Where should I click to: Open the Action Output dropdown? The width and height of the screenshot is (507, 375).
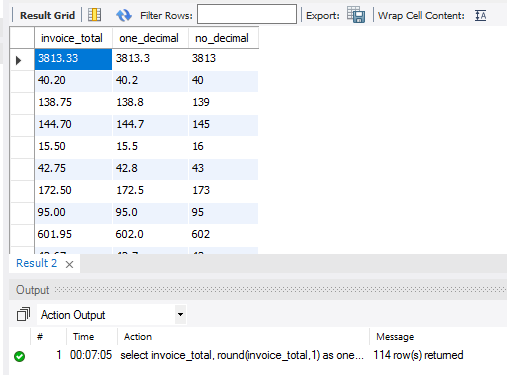click(180, 314)
